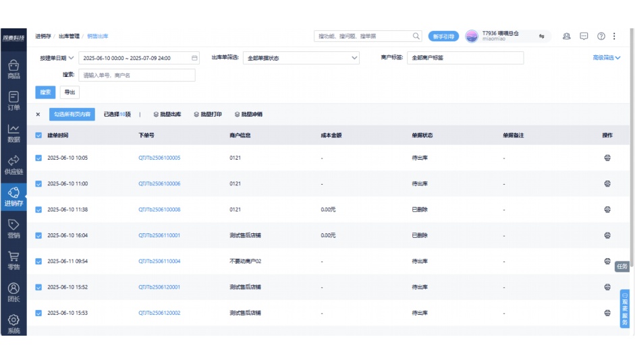Open the 供应链 (Supply Chain) sidebar section
The height and width of the screenshot is (364, 635).
13,165
